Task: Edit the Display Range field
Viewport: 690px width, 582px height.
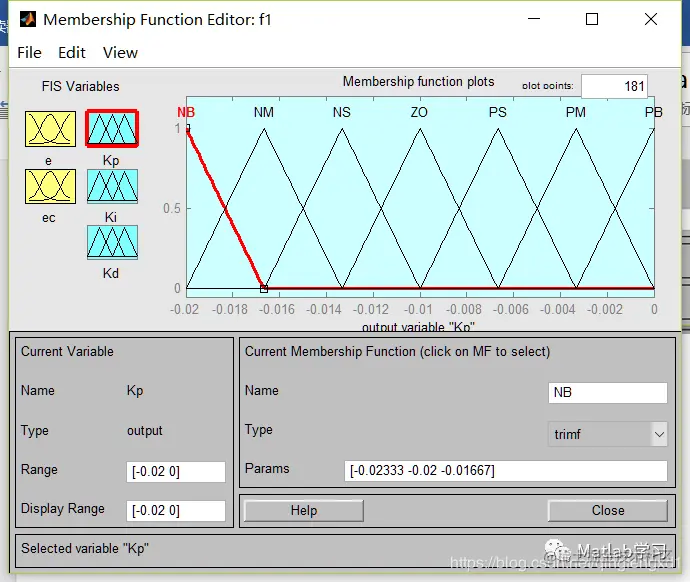Action: tap(176, 511)
